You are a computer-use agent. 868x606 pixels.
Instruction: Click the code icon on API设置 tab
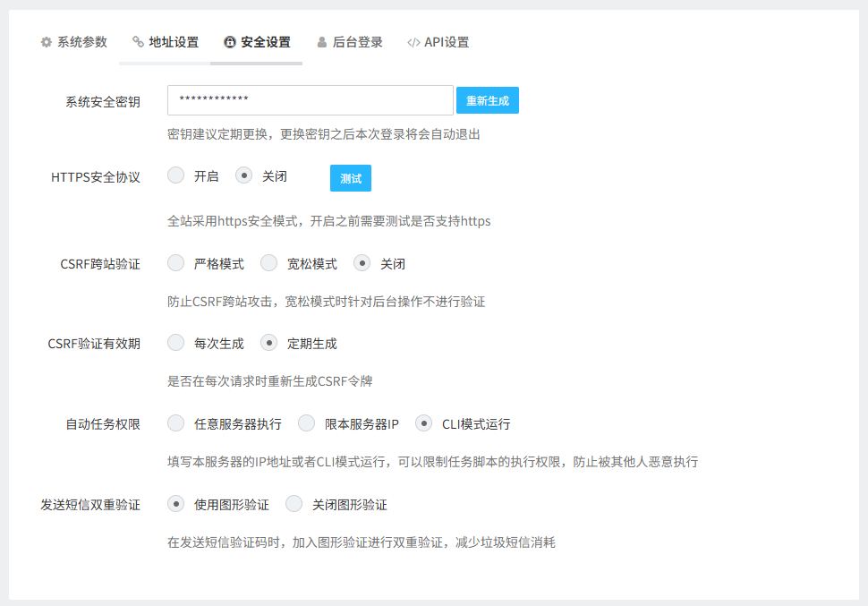[414, 41]
